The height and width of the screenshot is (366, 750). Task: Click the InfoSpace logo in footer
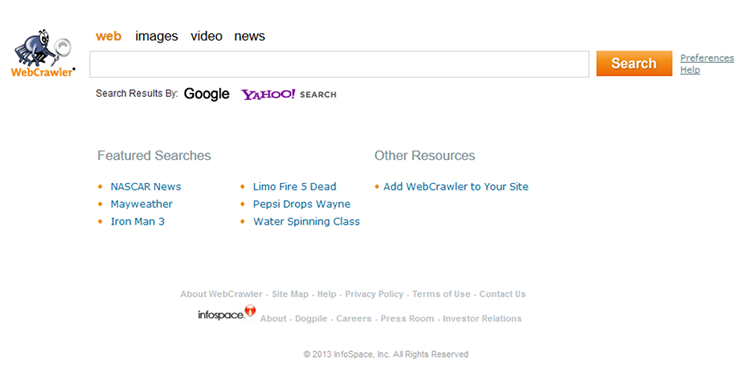coord(227,313)
